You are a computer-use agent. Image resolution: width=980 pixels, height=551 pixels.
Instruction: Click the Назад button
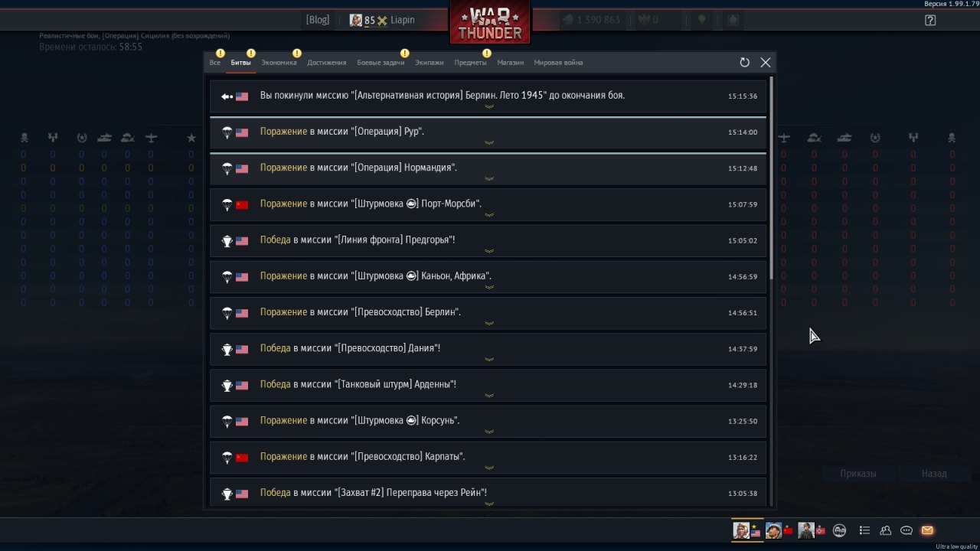pyautogui.click(x=934, y=474)
